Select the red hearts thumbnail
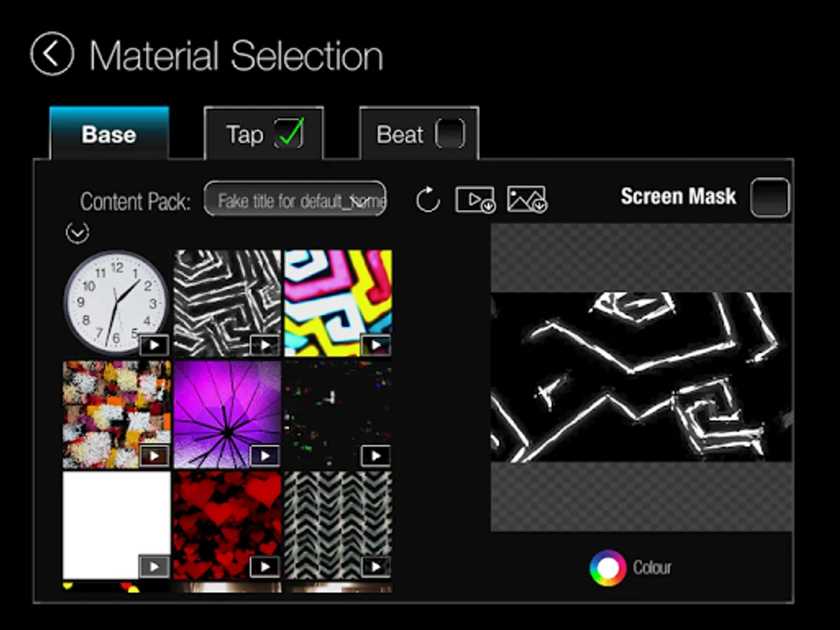The height and width of the screenshot is (630, 840). (227, 525)
